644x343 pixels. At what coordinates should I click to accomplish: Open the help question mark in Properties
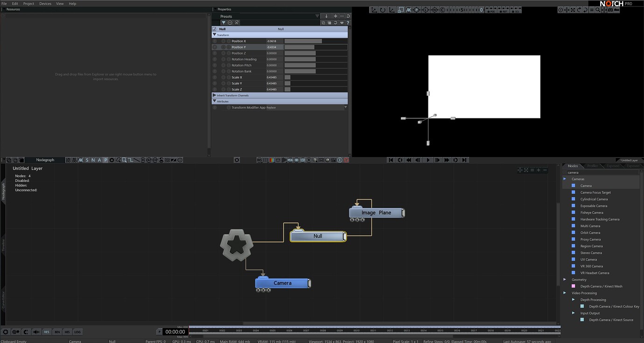[x=348, y=22]
